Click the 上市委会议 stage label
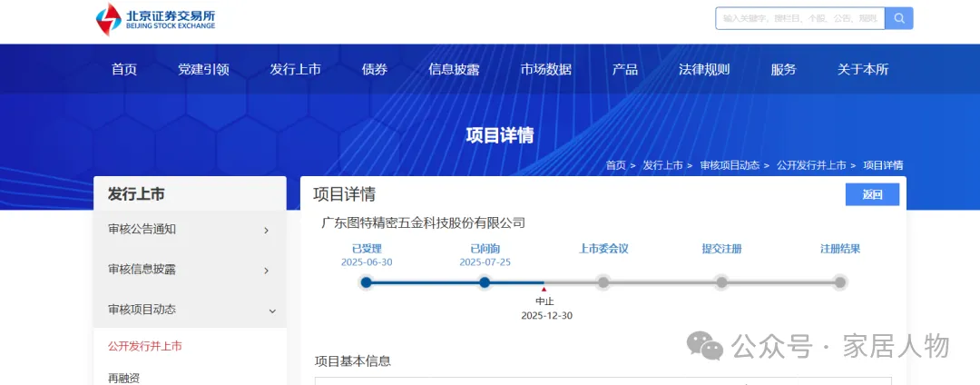This screenshot has height=385, width=980. pos(603,249)
